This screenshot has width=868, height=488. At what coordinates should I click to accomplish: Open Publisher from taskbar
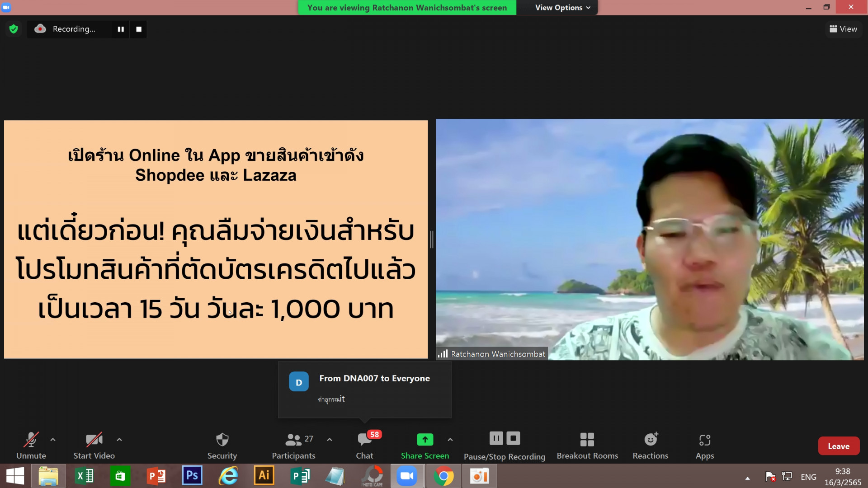point(300,476)
